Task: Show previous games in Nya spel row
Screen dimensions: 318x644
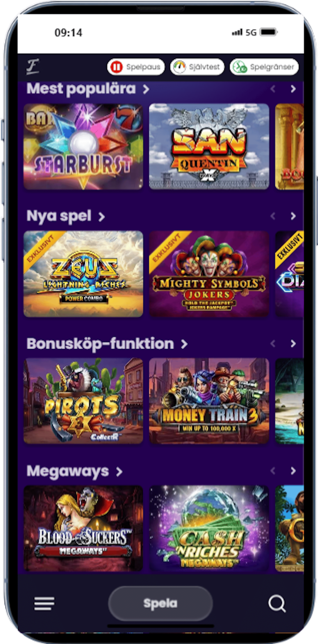Action: (273, 216)
